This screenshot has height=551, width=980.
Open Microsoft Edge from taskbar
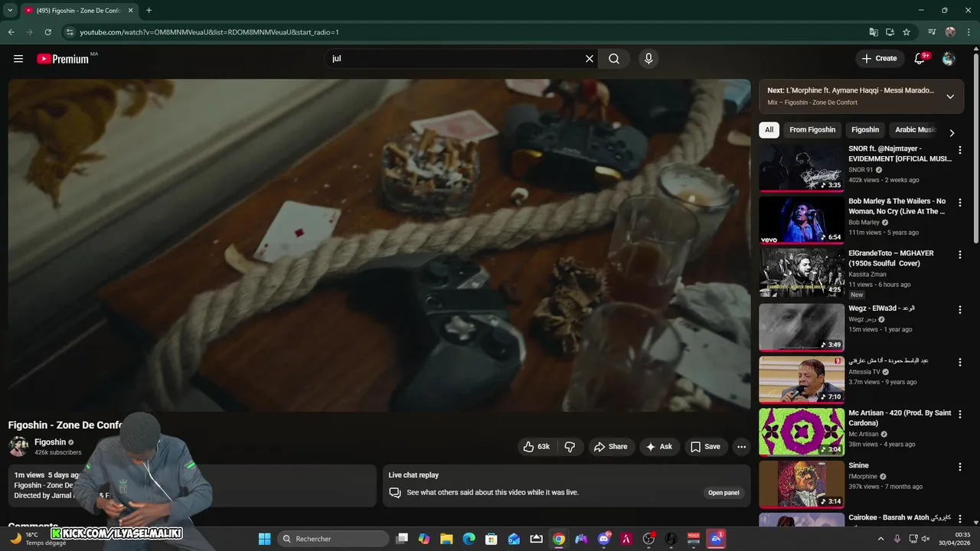tap(469, 539)
